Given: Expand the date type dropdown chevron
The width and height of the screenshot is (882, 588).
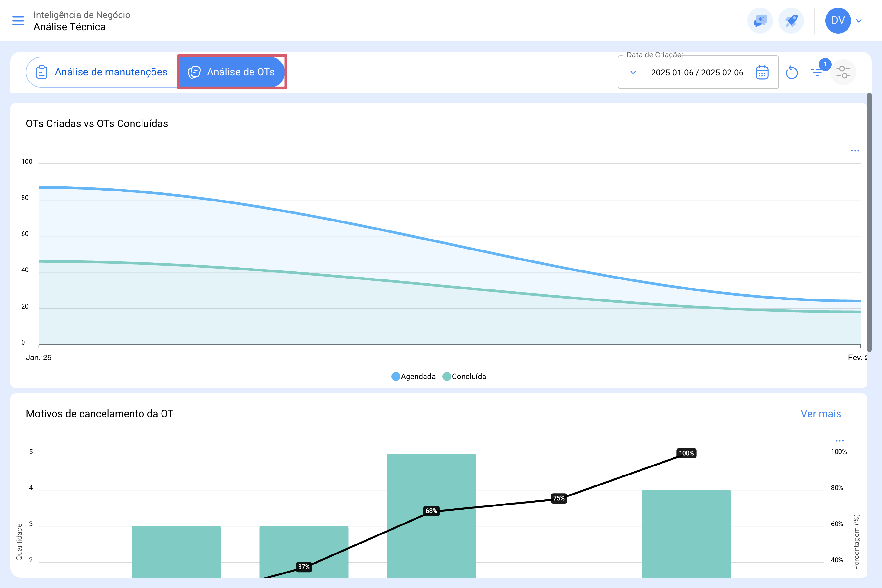Looking at the screenshot, I should 633,73.
